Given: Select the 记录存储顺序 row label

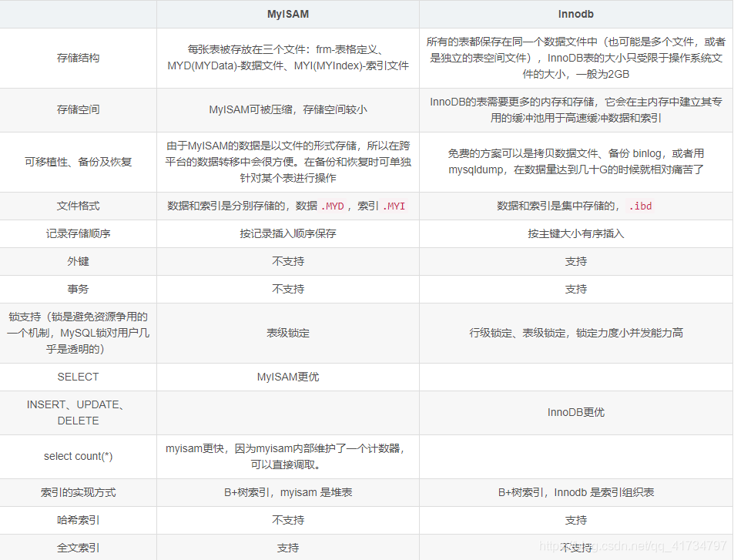Looking at the screenshot, I should coord(78,233).
